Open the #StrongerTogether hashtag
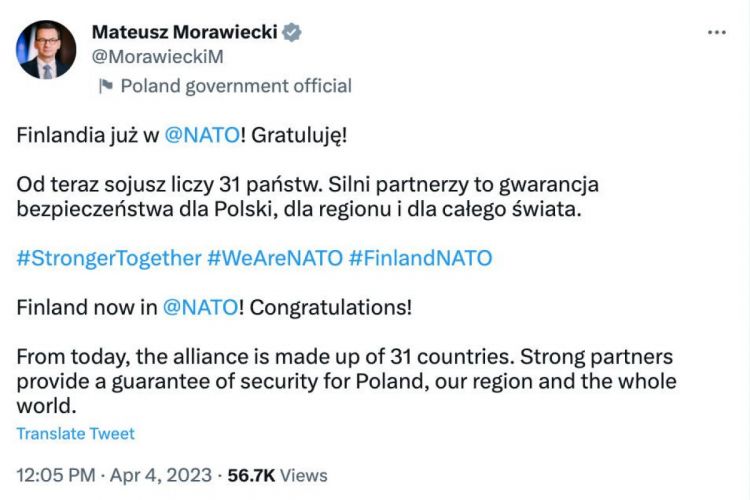This screenshot has height=500, width=750. click(x=109, y=257)
